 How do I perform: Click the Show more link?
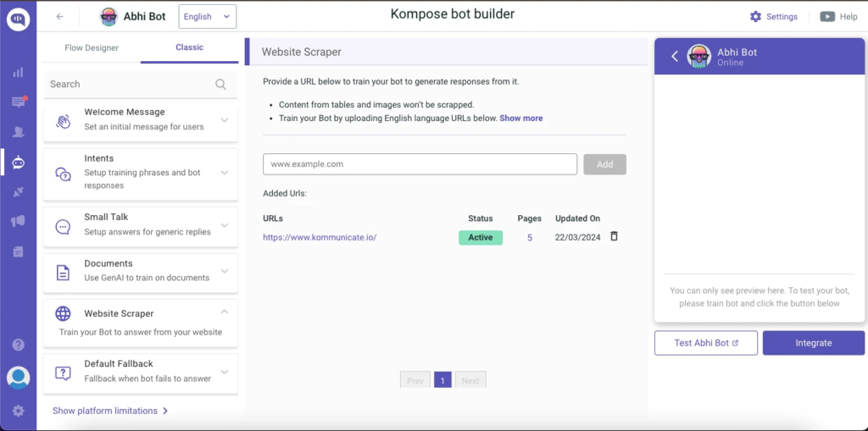pos(521,119)
